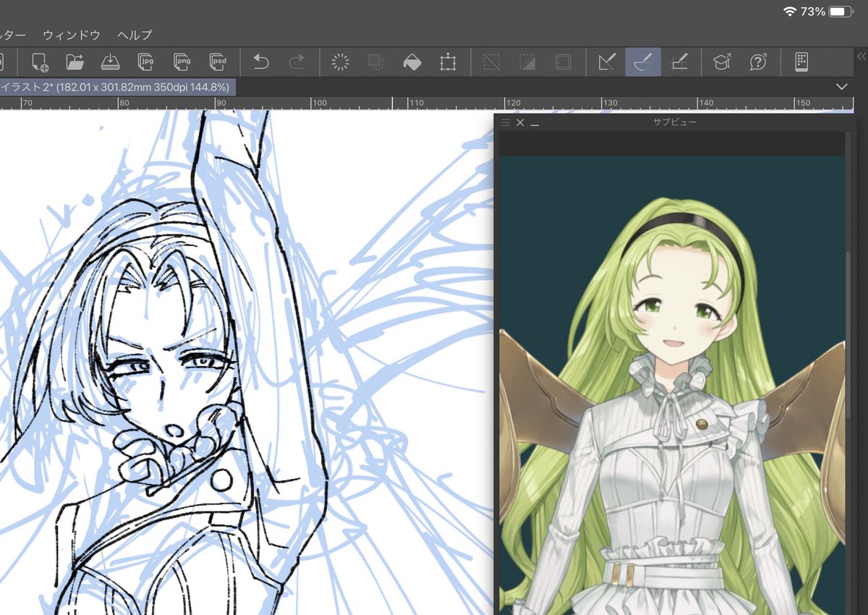This screenshot has height=615, width=868.
Task: Click the scale/rotate transform icon
Action: pos(448,62)
